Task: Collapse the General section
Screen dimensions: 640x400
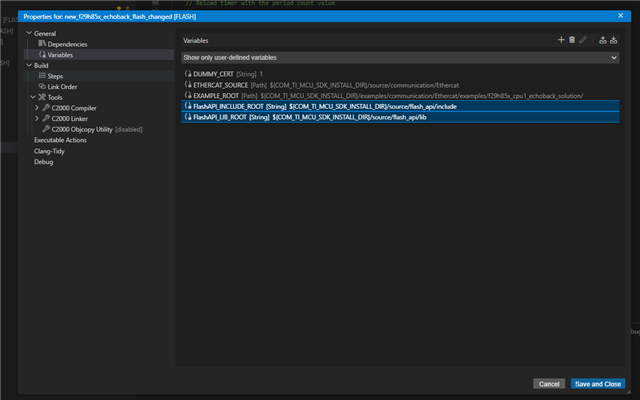Action: pos(29,34)
